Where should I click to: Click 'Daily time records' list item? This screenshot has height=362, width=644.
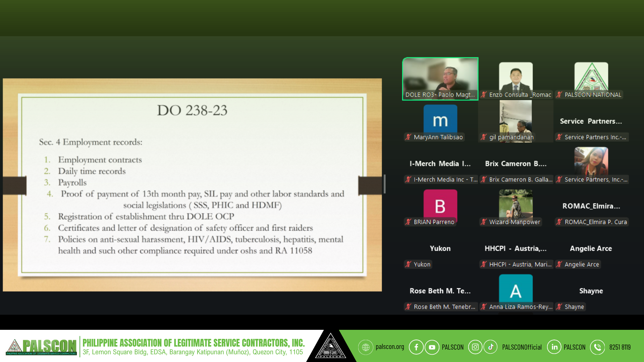pyautogui.click(x=92, y=171)
